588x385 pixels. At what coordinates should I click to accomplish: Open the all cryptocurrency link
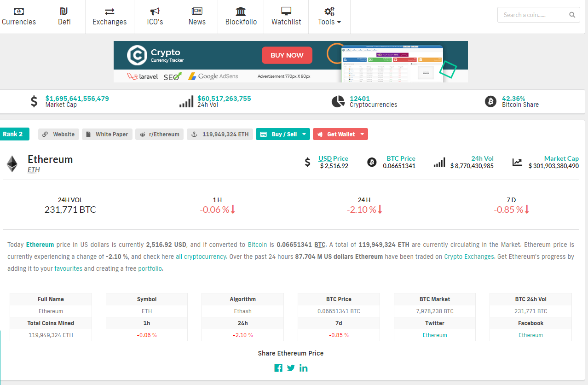[201, 257]
